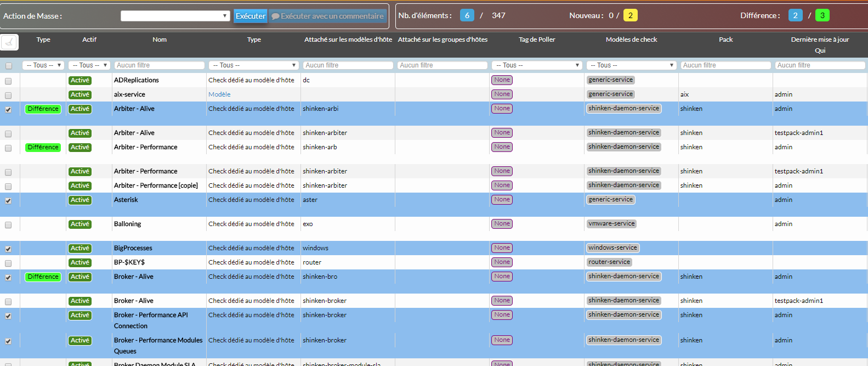Click the Différence tag on Broker - Alive

43,277
